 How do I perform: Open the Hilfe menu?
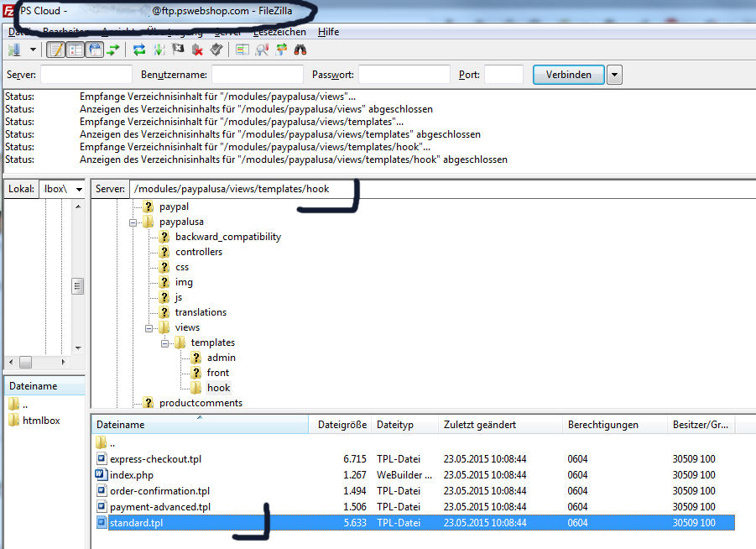click(328, 32)
